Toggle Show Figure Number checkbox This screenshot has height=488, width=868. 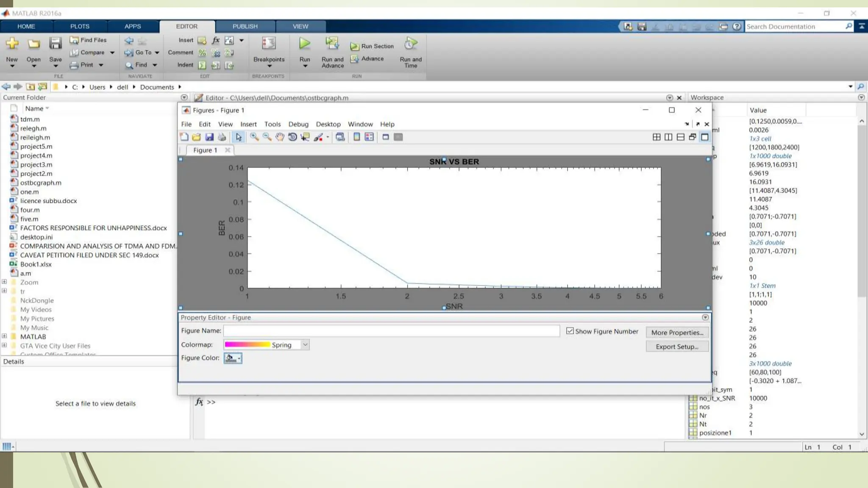(570, 331)
